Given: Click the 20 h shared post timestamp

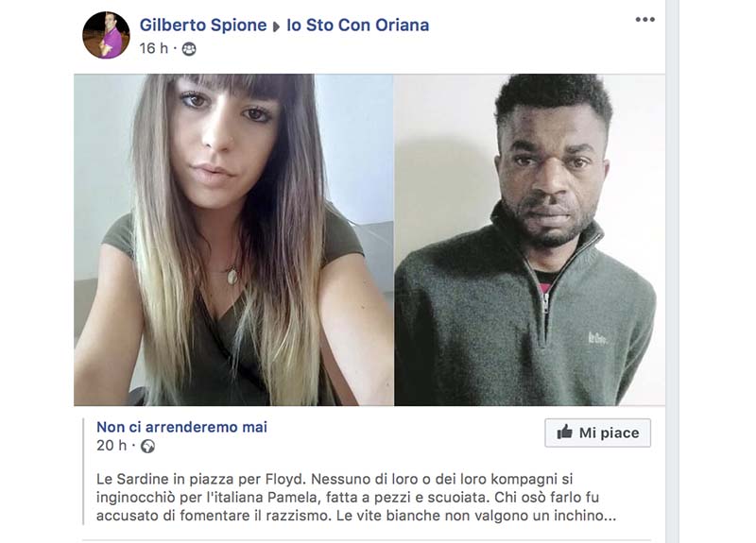Looking at the screenshot, I should [x=112, y=446].
